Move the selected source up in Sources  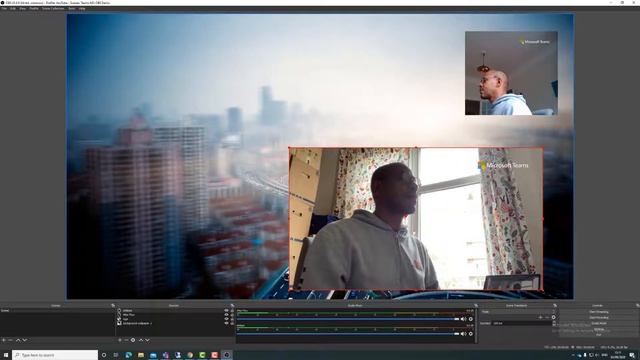141,340
